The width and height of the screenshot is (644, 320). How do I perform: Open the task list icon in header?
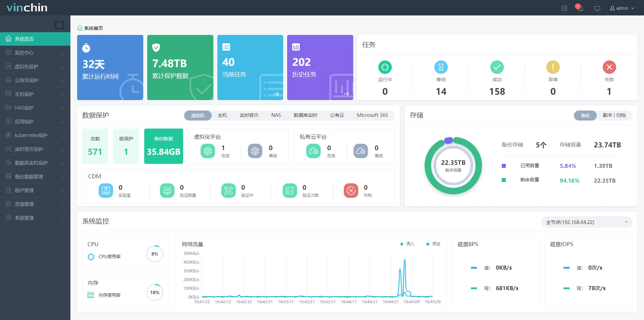click(565, 8)
